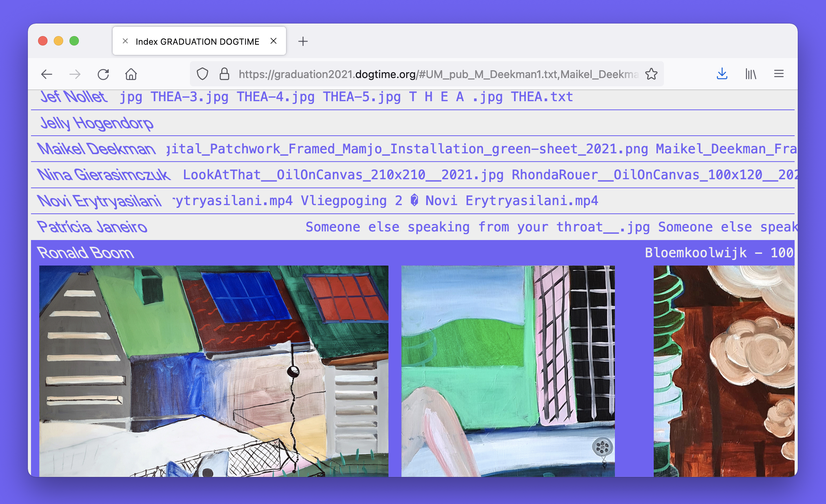The width and height of the screenshot is (826, 504).
Task: Click the reload page icon
Action: [x=103, y=74]
